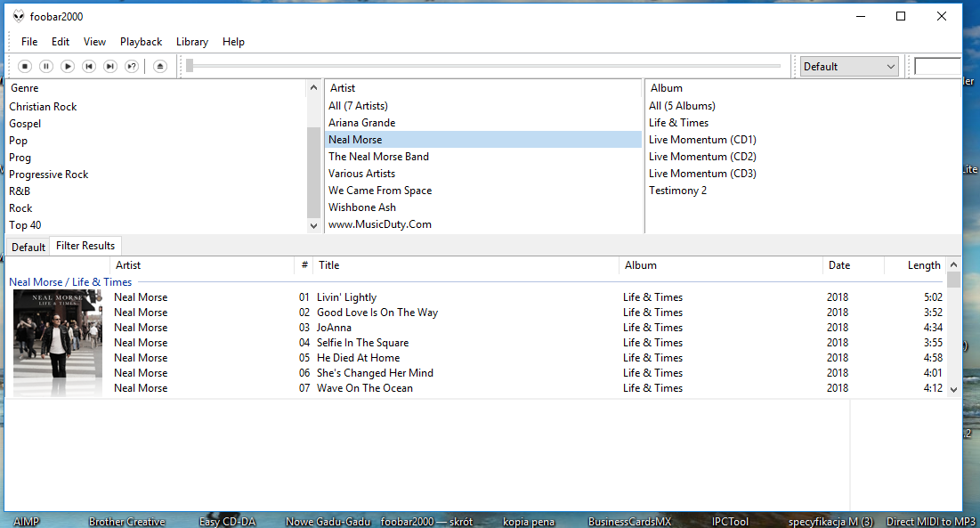Select Live Momentum (CD1) album

[803, 140]
